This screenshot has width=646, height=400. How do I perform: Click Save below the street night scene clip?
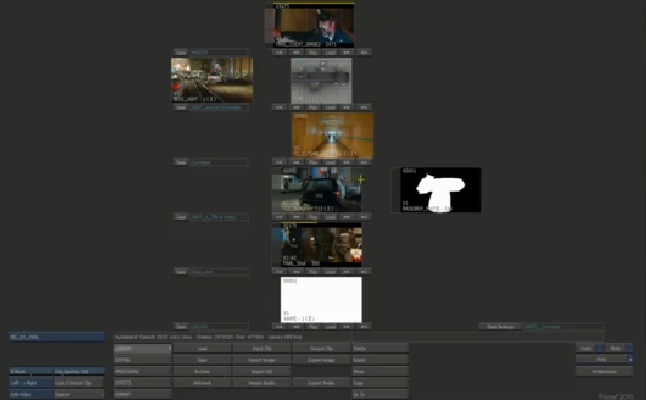181,107
